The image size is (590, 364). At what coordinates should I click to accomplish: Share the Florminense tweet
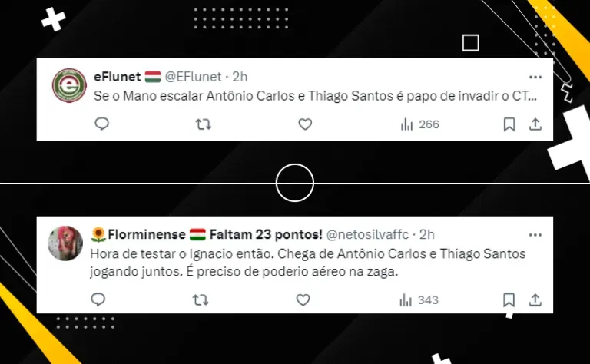535,300
